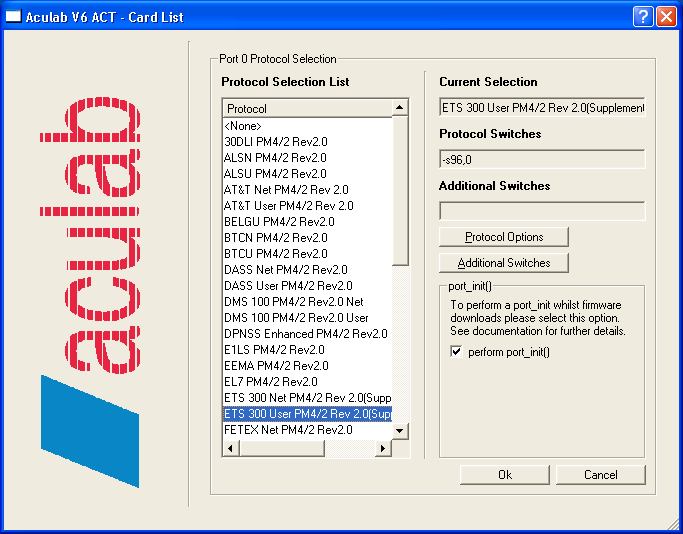The height and width of the screenshot is (534, 683).
Task: Select EEMA PM4/2 Rev2.0 protocol
Action: (308, 366)
